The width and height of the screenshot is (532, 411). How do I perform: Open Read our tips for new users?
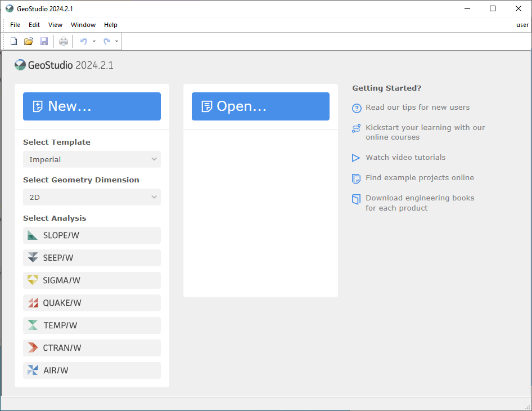418,108
